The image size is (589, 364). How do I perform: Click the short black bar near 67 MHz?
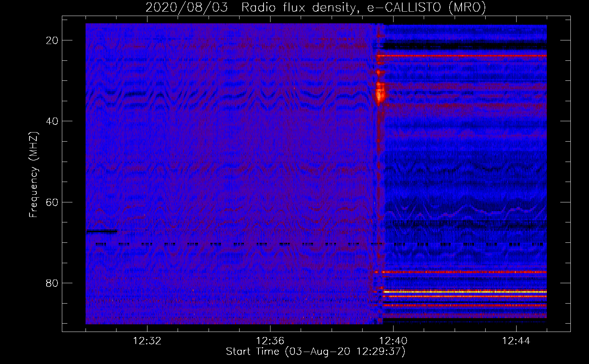point(102,231)
